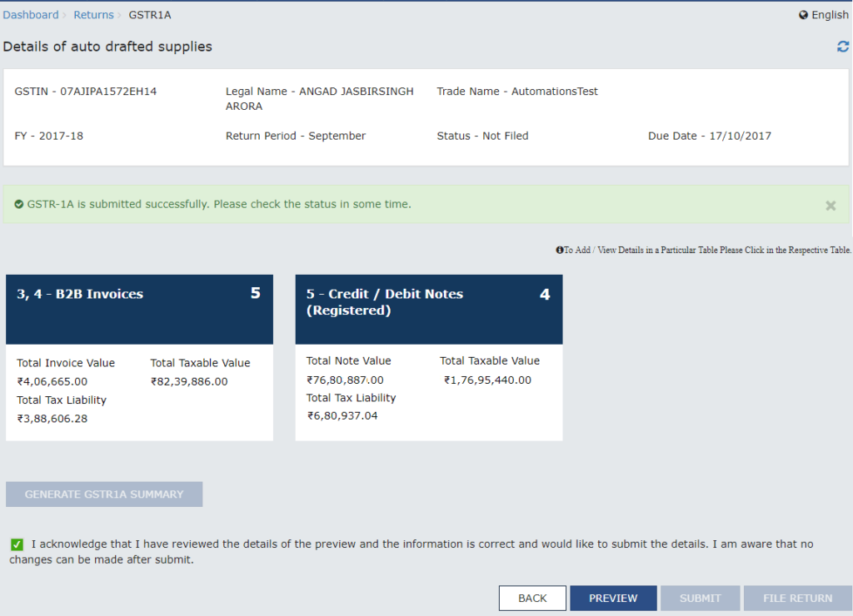853x616 pixels.
Task: Untick the acknowledgement checkbox
Action: point(17,544)
